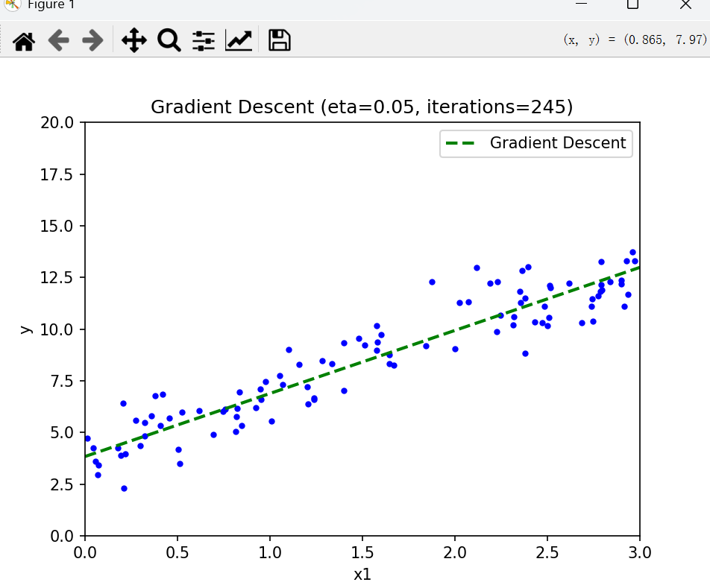Click the green dashed line sample in the legend
710x588 pixels.
[x=460, y=143]
